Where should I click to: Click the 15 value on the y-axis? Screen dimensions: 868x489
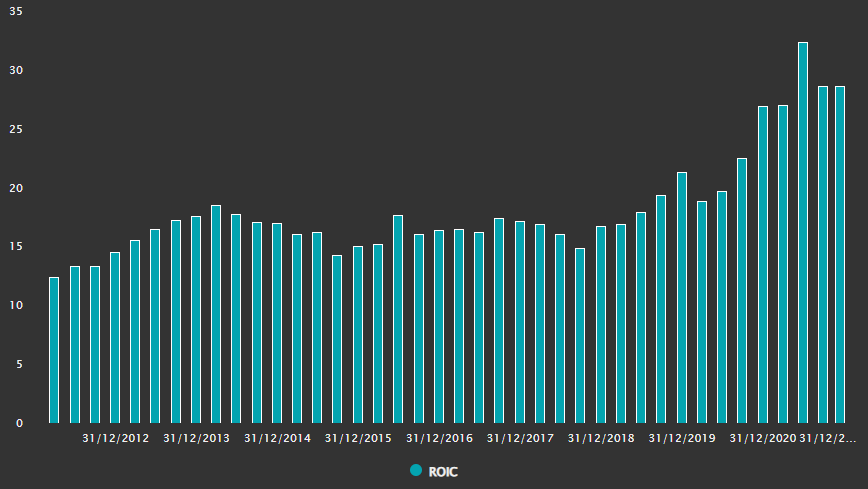tap(16, 246)
